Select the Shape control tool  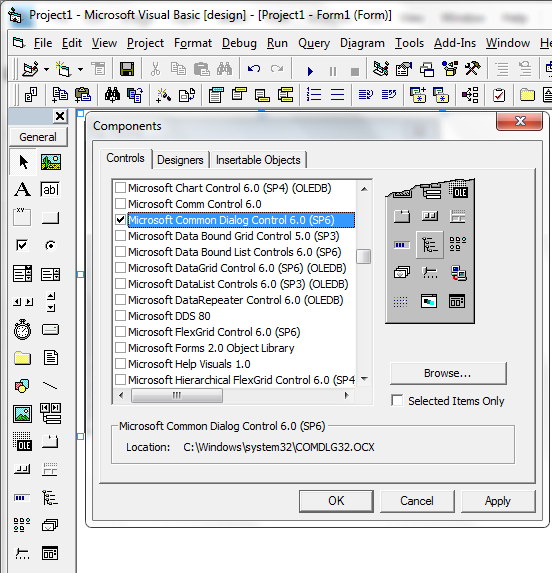(22, 385)
